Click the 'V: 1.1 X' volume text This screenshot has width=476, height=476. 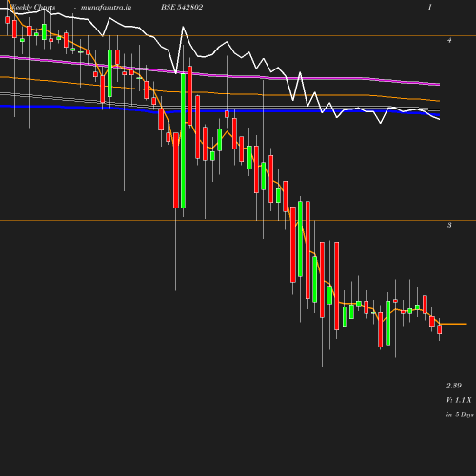[x=459, y=400]
